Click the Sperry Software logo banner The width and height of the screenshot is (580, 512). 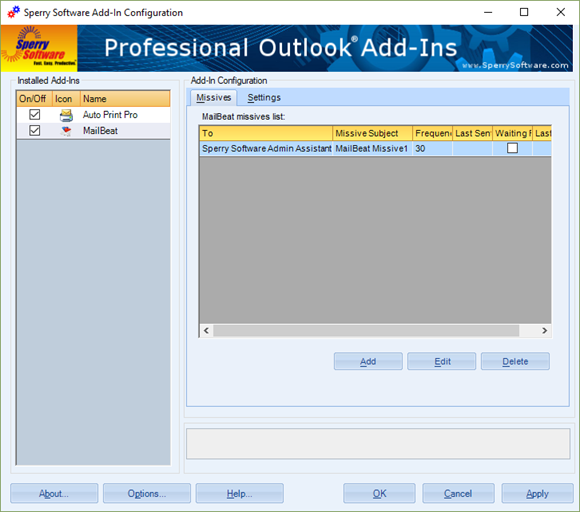[39, 48]
